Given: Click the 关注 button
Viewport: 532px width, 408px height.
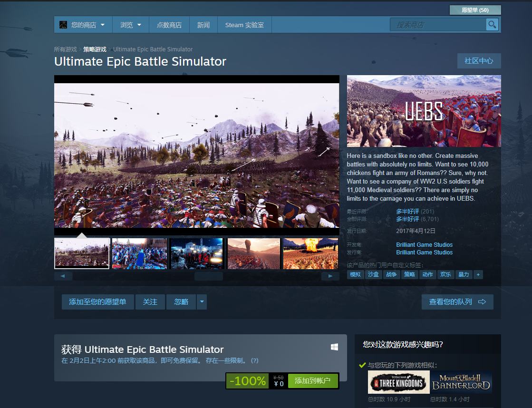Looking at the screenshot, I should pyautogui.click(x=150, y=302).
